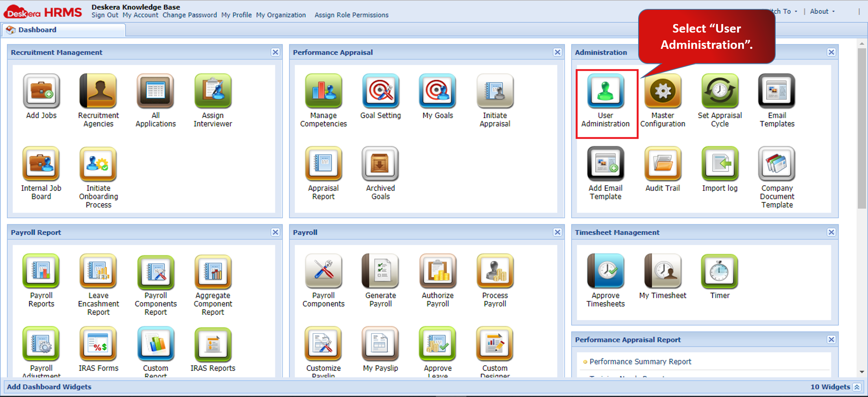
Task: Open My Profile link
Action: click(x=236, y=15)
